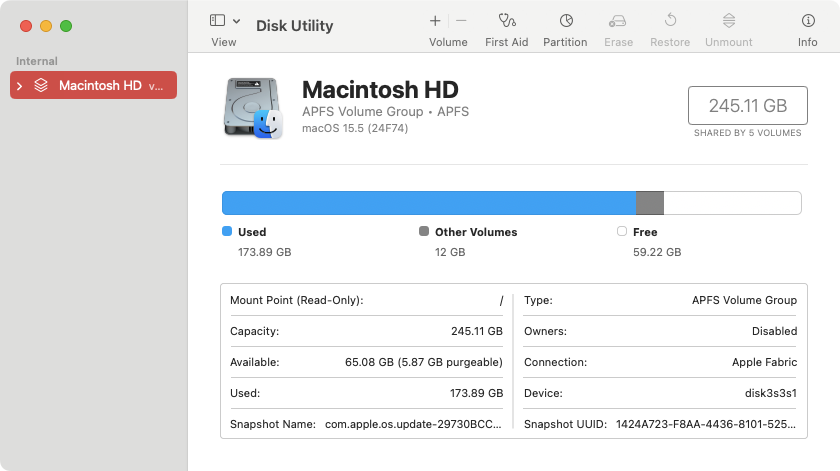Click the 'Used:' table row value 173.89 GB
This screenshot has width=840, height=471.
click(476, 393)
